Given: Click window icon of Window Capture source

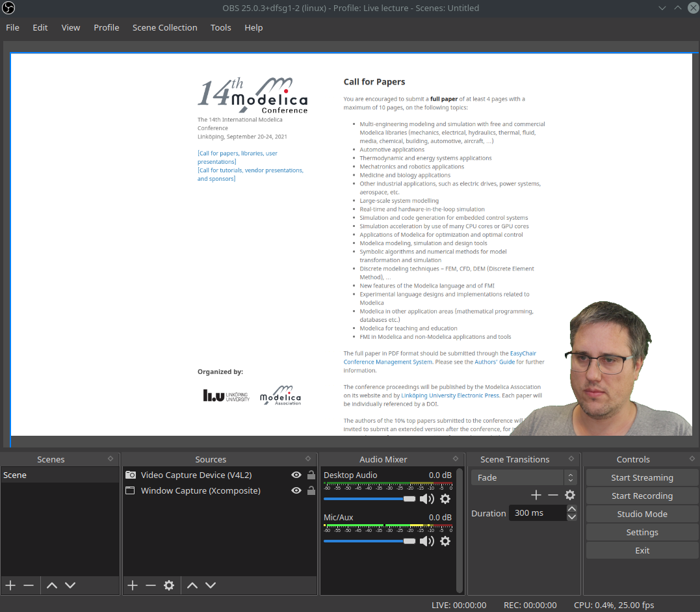Looking at the screenshot, I should [x=130, y=490].
